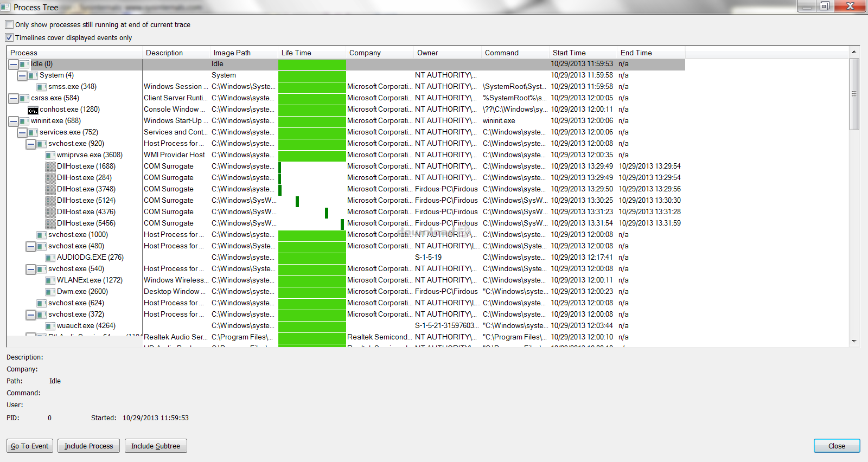The height and width of the screenshot is (462, 868).
Task: Click the DllHost.exe (1688) process icon
Action: pyautogui.click(x=50, y=166)
